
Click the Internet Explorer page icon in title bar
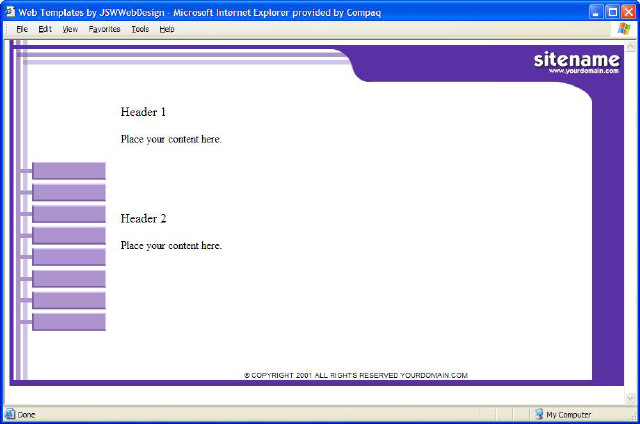(x=9, y=10)
